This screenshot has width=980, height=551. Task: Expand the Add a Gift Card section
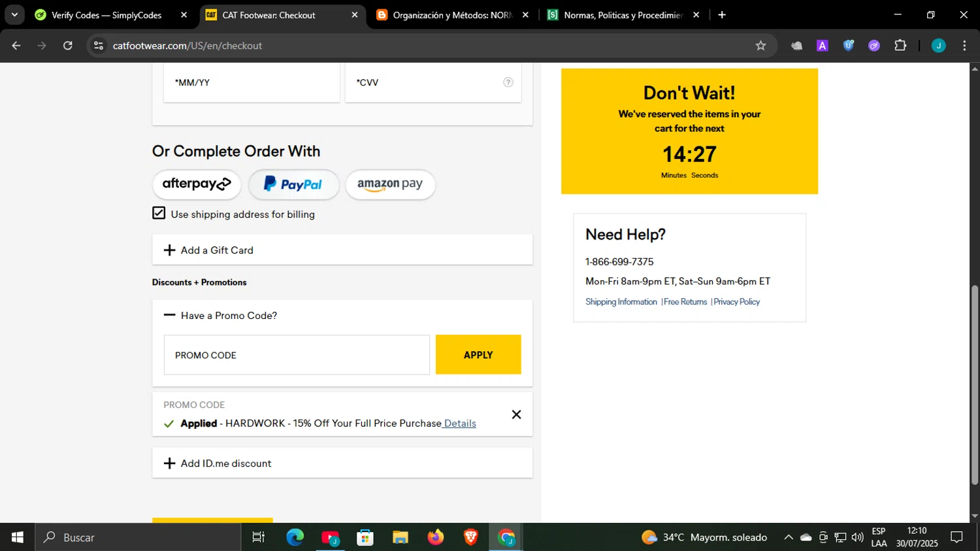(x=342, y=250)
